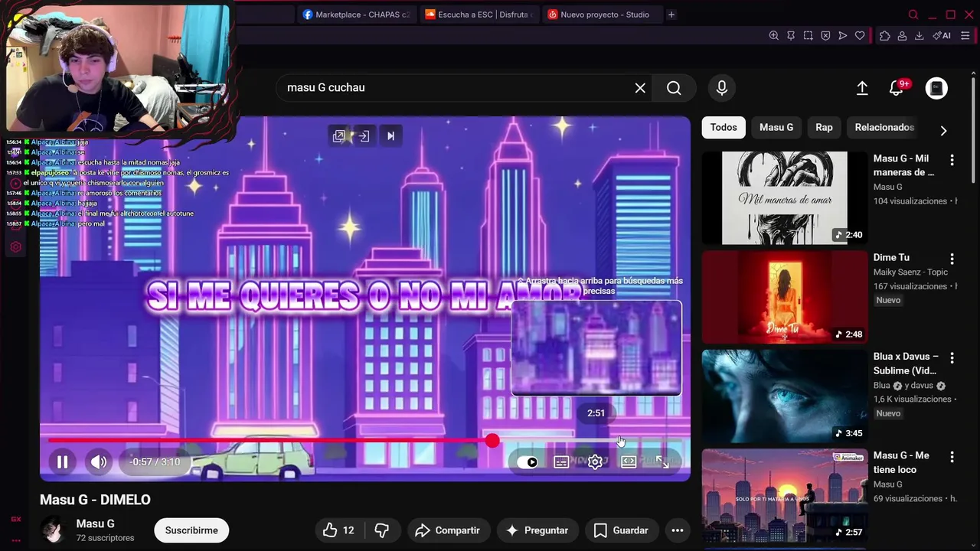Open Masu G channel avatar
980x551 pixels.
point(53,530)
